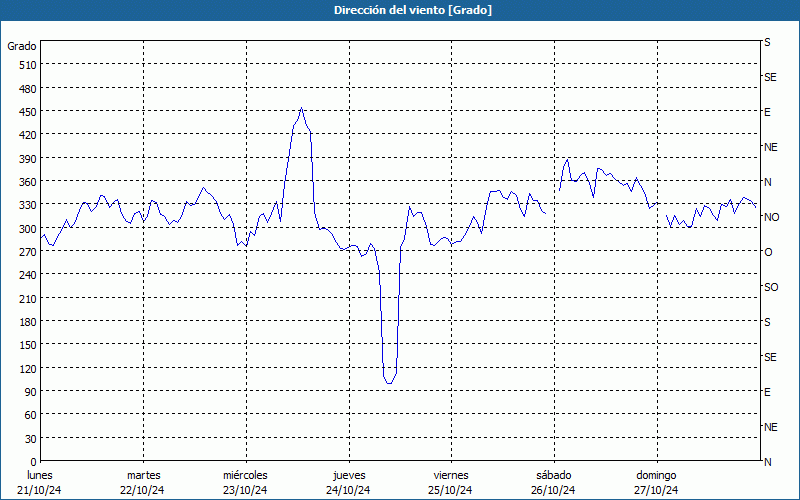Select the 510 value on the degree axis

point(28,65)
